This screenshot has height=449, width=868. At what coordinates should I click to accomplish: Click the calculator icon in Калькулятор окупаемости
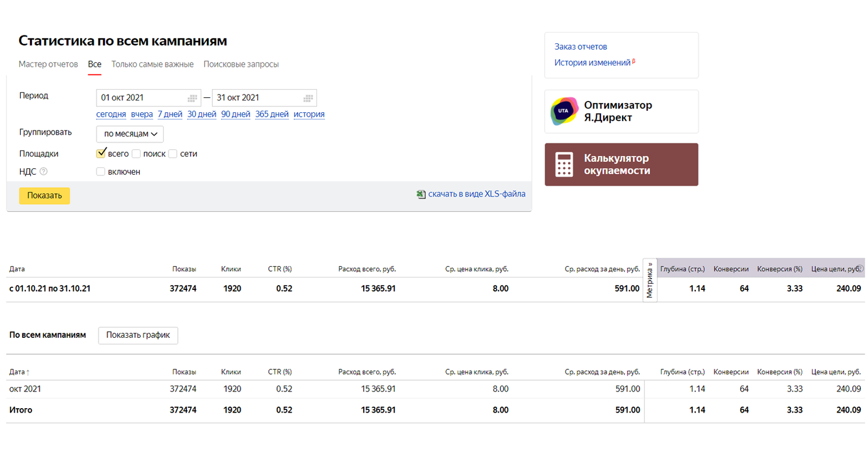coord(564,165)
